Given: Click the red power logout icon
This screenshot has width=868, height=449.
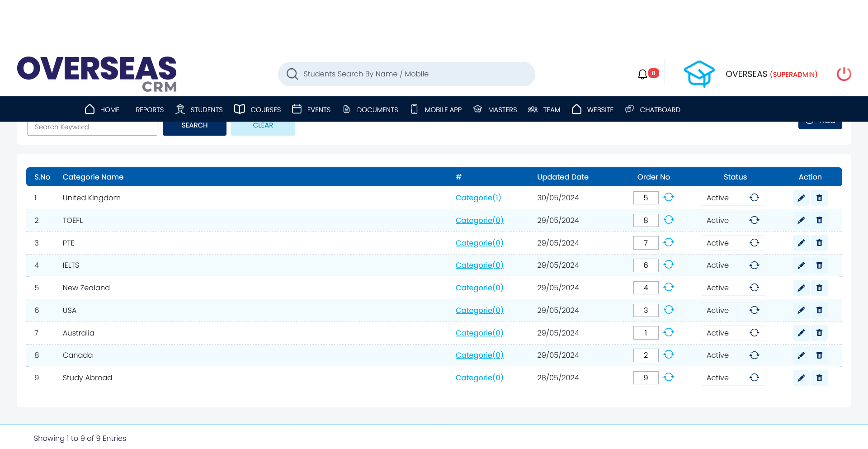Looking at the screenshot, I should (x=844, y=74).
